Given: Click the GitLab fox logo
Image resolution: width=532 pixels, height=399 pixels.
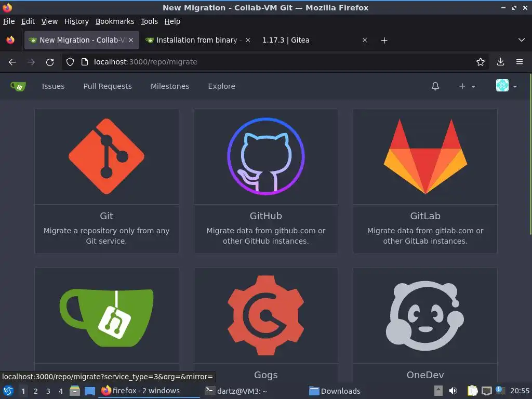Looking at the screenshot, I should 425,156.
